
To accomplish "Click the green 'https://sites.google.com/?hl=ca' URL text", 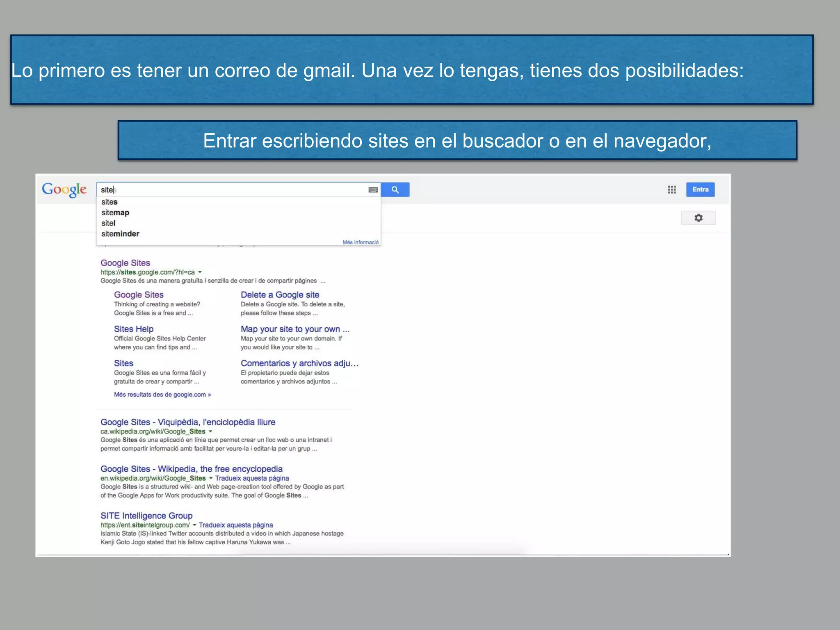I will (x=148, y=272).
